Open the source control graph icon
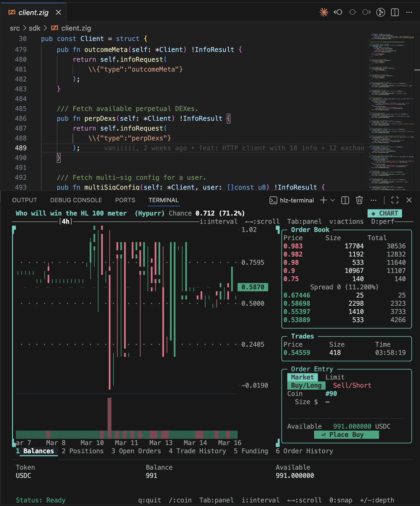420x506 pixels. [381, 12]
